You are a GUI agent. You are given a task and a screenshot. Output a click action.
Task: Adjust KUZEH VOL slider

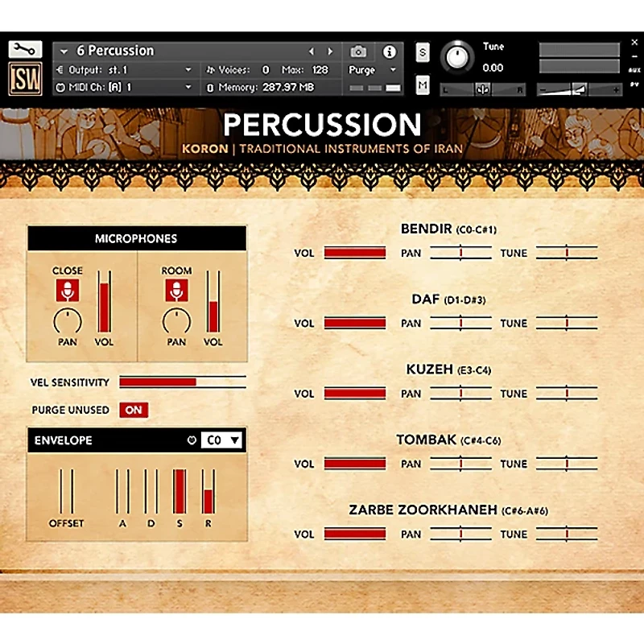355,394
